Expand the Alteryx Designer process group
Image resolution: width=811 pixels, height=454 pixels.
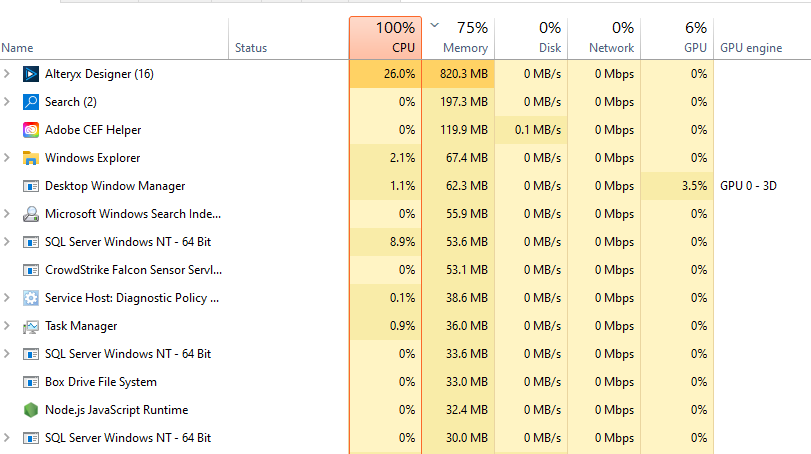pyautogui.click(x=8, y=74)
